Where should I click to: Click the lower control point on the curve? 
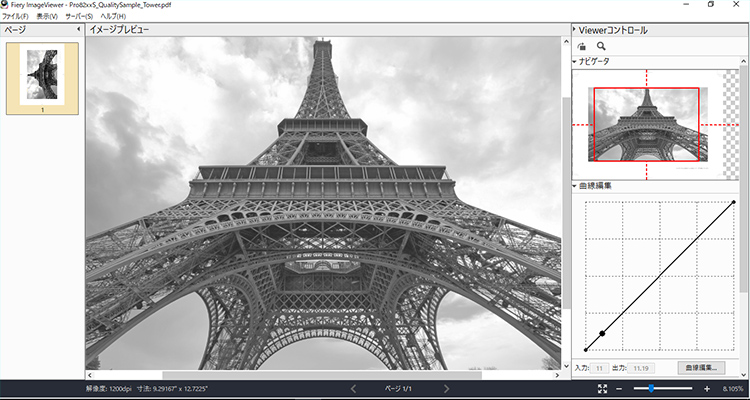click(x=602, y=333)
